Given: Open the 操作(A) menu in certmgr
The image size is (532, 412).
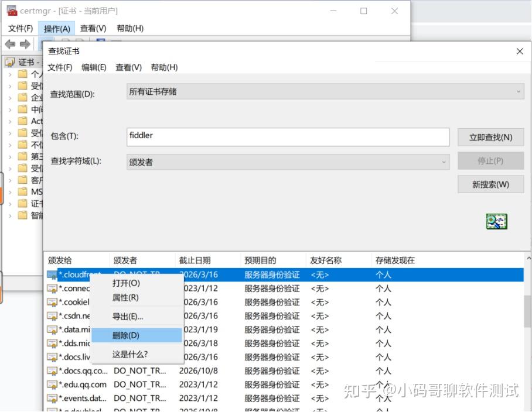Looking at the screenshot, I should [x=56, y=28].
